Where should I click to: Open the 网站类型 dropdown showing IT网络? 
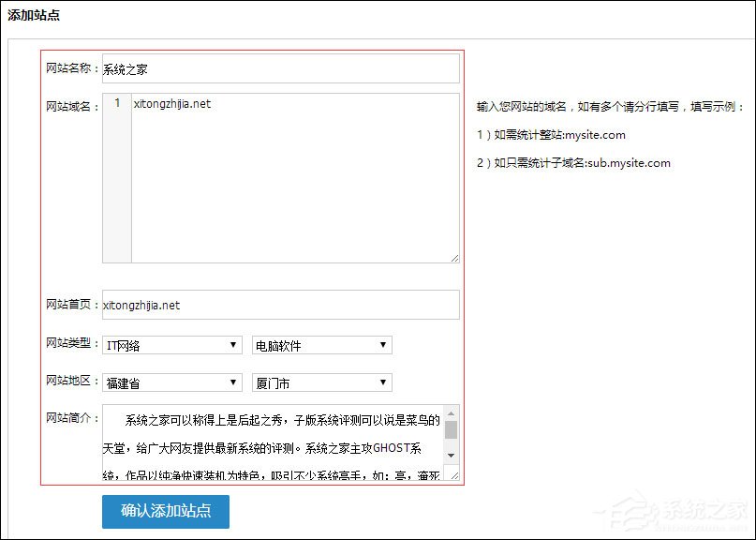[x=171, y=345]
